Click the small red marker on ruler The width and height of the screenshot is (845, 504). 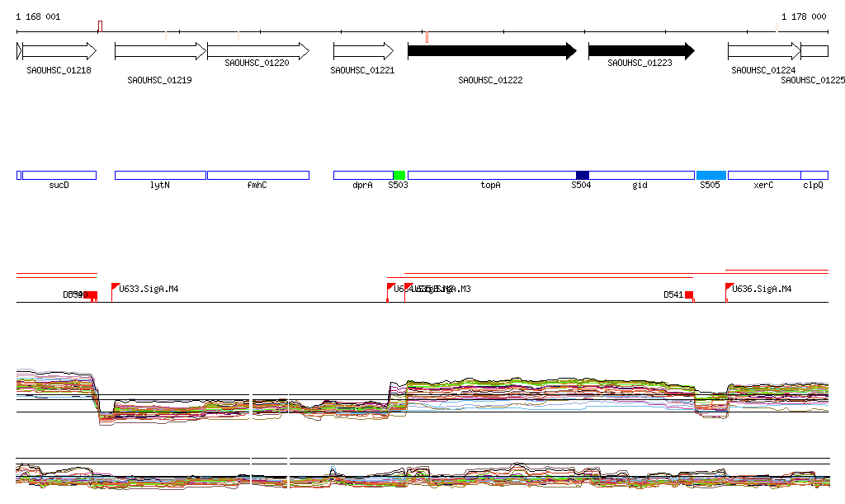tap(427, 36)
